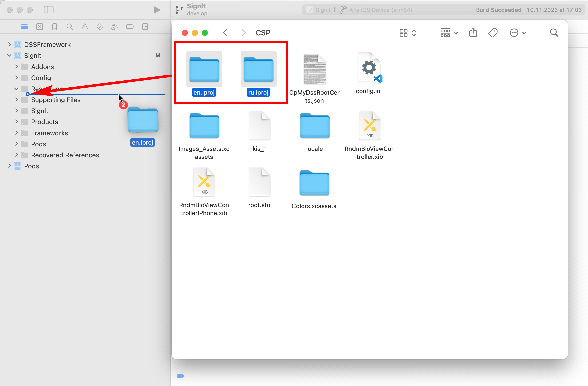Open the Test navigator diamond icon
Image resolution: width=588 pixels, height=386 pixels.
coord(100,27)
